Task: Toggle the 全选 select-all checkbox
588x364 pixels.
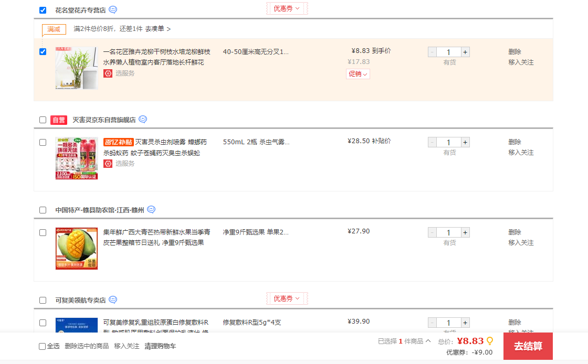Action: [x=43, y=346]
